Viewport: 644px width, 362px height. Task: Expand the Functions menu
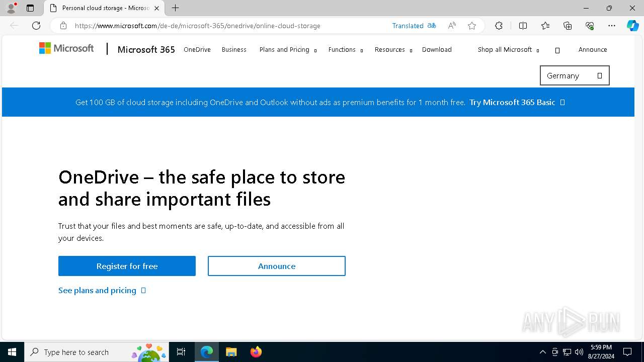point(346,49)
